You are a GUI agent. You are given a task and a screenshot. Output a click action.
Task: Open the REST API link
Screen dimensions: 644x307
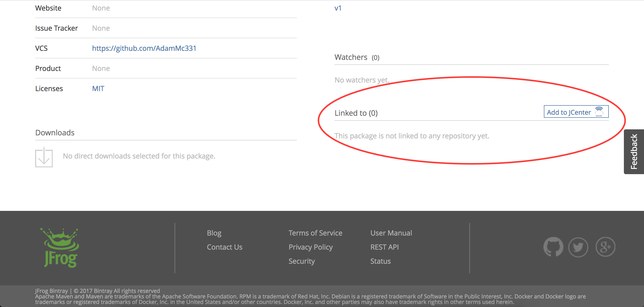click(x=384, y=247)
